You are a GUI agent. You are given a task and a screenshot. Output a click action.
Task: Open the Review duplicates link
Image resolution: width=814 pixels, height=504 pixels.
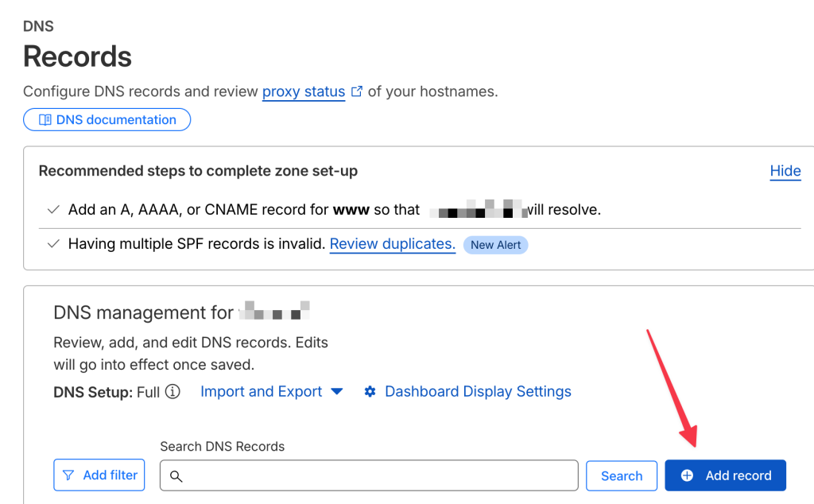[x=393, y=244]
